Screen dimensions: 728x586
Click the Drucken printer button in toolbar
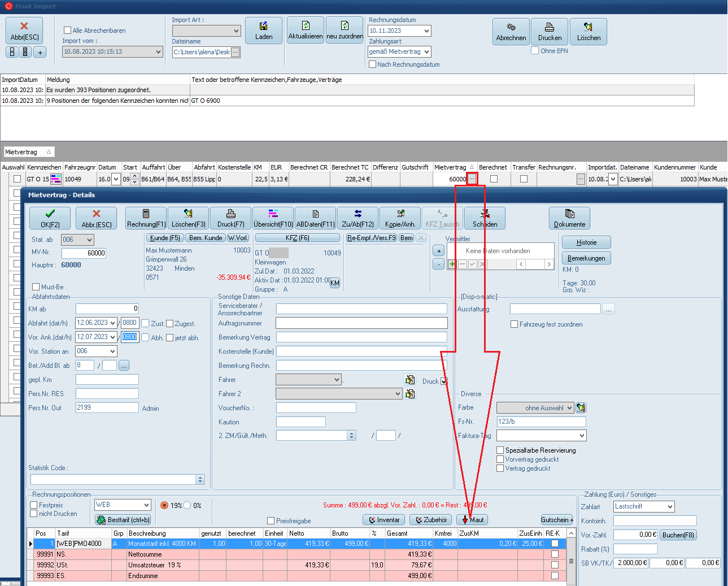pyautogui.click(x=550, y=32)
